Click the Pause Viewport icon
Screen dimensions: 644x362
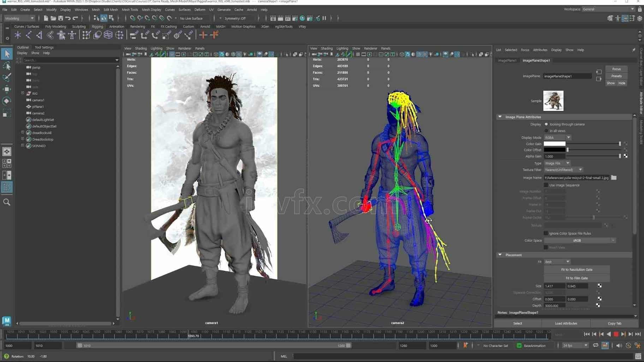point(324,18)
